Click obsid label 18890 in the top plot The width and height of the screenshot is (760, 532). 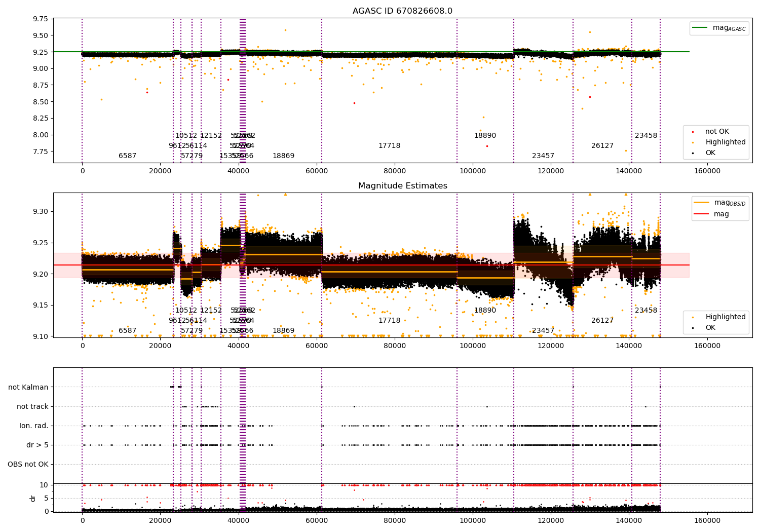pos(485,136)
